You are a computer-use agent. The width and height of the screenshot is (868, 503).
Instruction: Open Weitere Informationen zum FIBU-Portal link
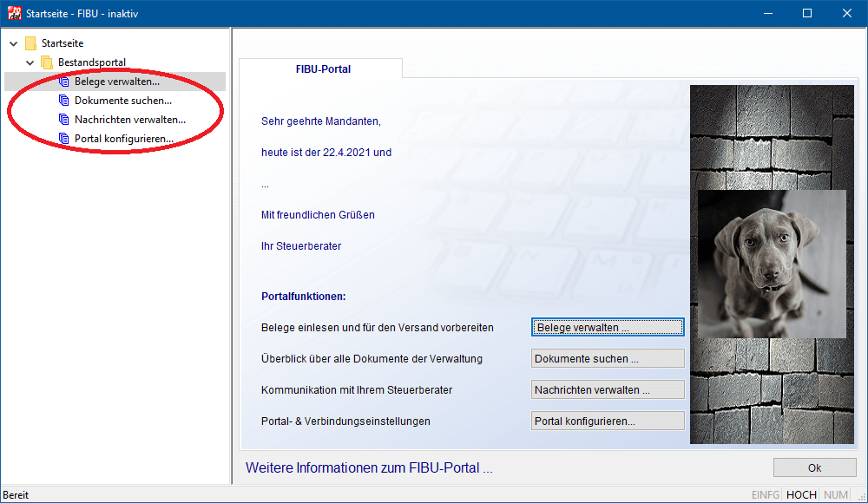coord(369,468)
